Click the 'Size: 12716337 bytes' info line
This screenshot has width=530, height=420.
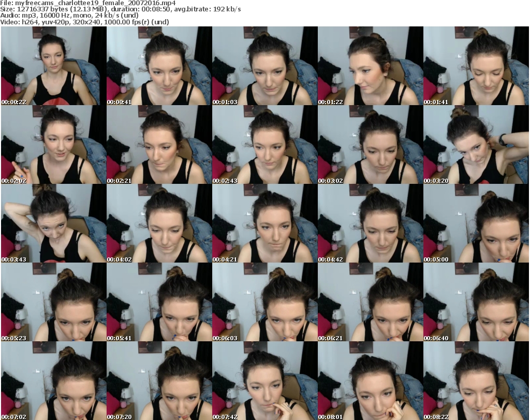point(120,9)
